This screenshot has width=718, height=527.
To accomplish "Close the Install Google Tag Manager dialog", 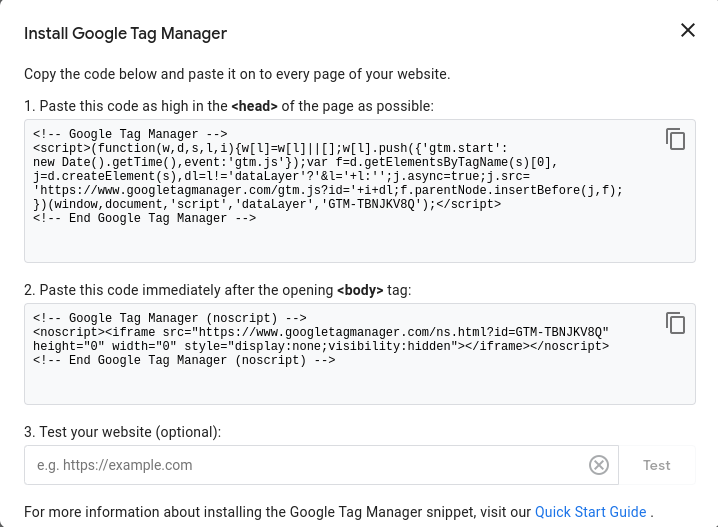I will (688, 30).
